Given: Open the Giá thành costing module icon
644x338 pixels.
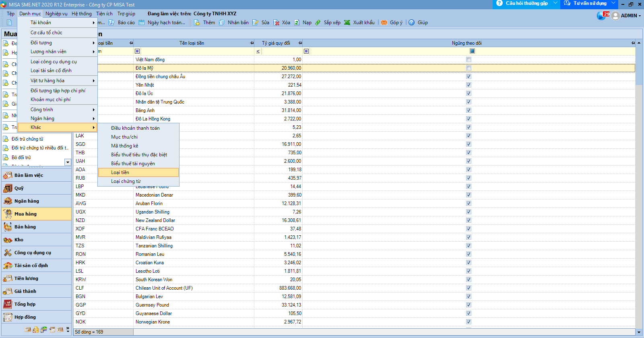Looking at the screenshot, I should [8, 291].
